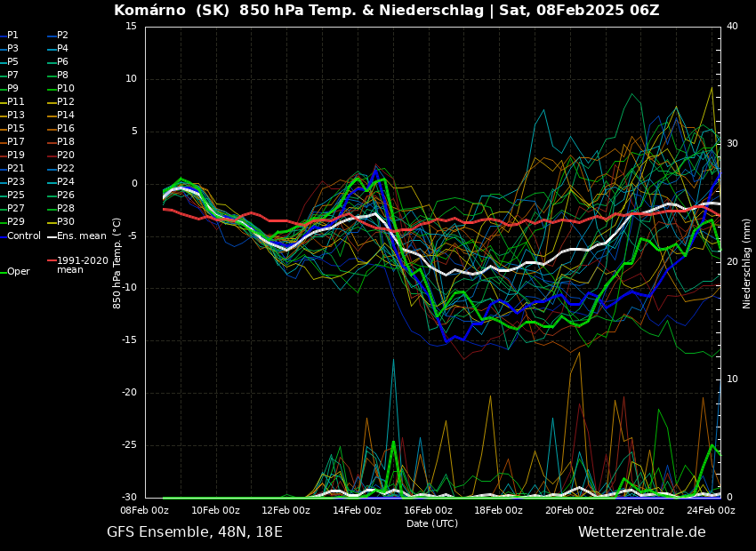Click the 16Feb 00z date tick label
The width and height of the screenshot is (756, 551).
pos(427,510)
